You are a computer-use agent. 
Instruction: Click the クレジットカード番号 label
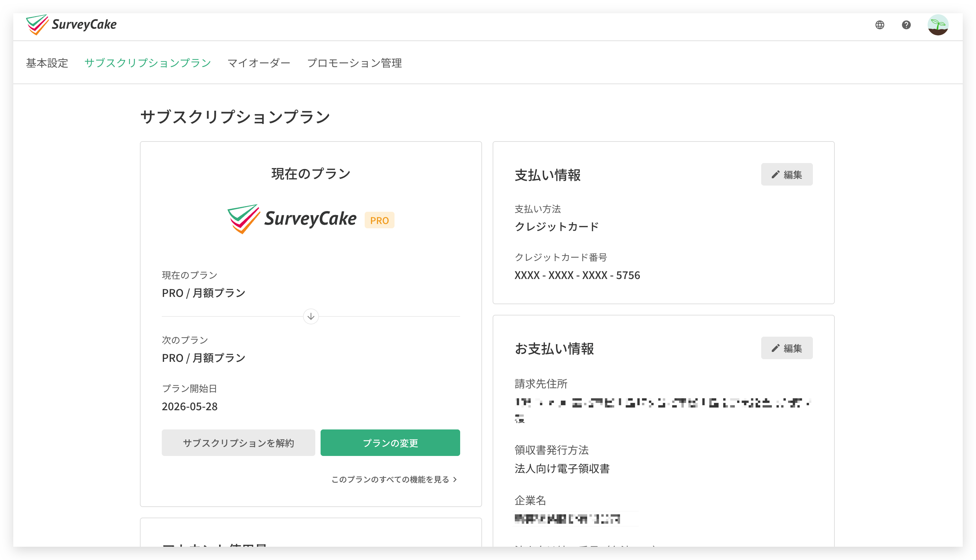(x=561, y=257)
